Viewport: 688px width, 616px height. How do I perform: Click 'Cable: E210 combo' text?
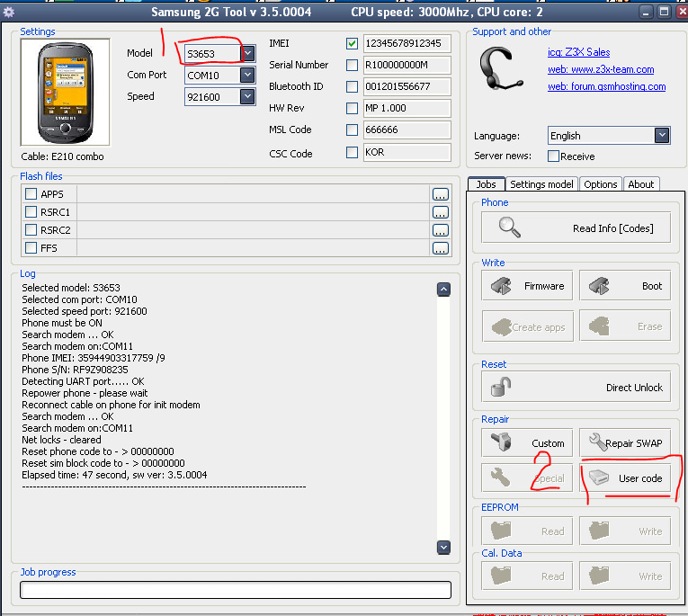[x=62, y=156]
